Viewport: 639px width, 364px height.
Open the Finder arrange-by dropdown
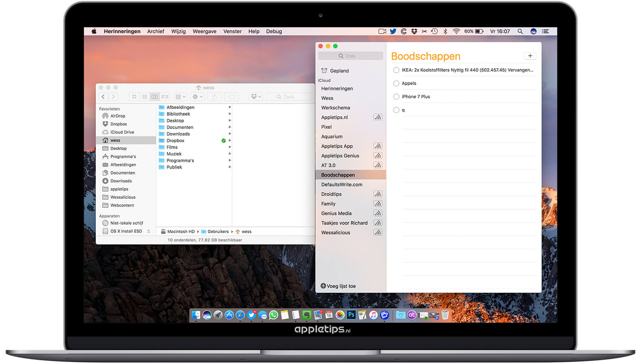click(x=181, y=97)
